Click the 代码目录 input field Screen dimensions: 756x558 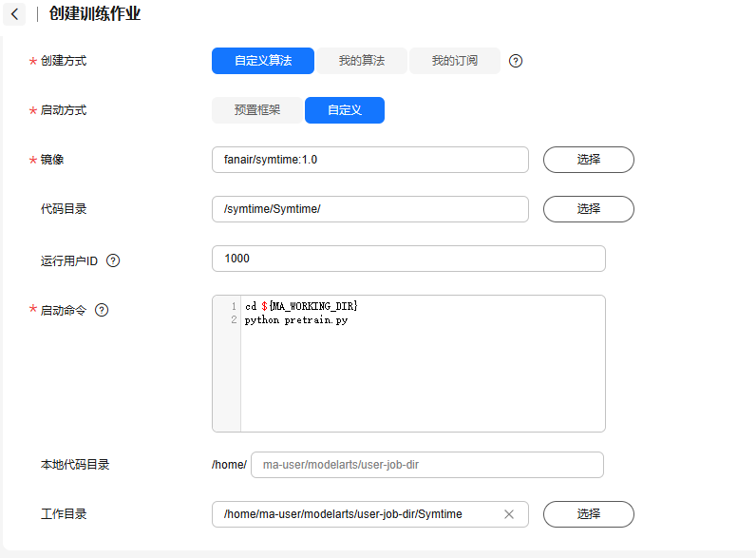point(369,209)
